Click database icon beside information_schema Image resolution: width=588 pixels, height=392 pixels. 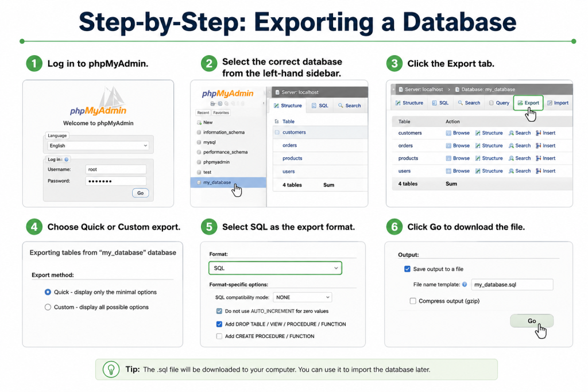point(199,132)
